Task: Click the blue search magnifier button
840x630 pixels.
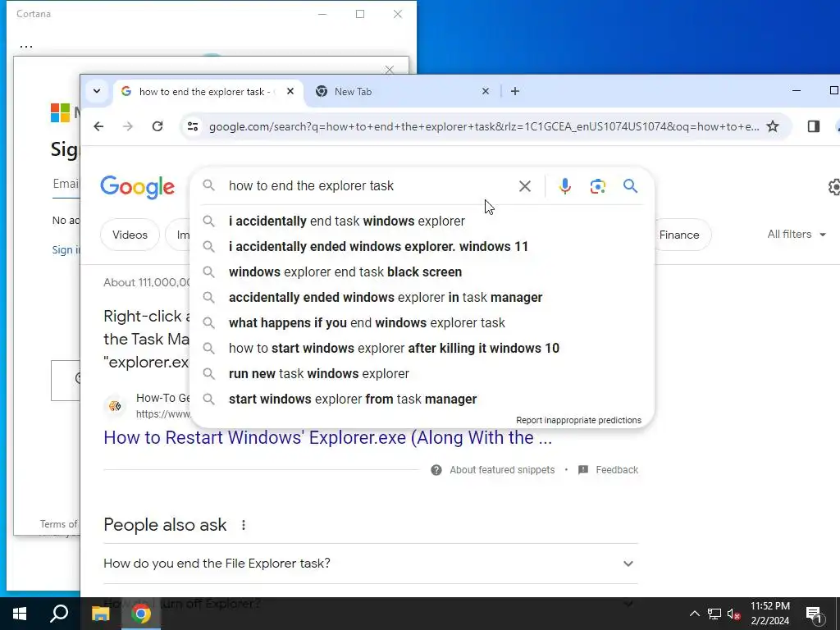Action: click(631, 186)
